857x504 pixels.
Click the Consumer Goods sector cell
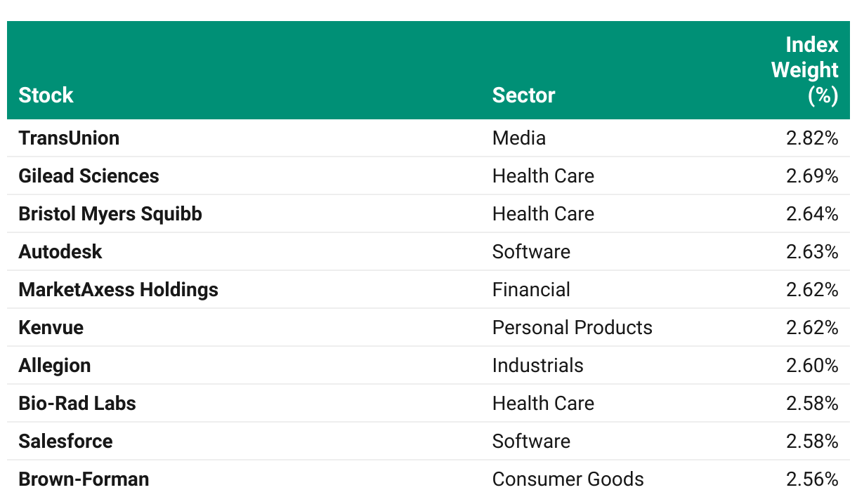click(x=568, y=479)
